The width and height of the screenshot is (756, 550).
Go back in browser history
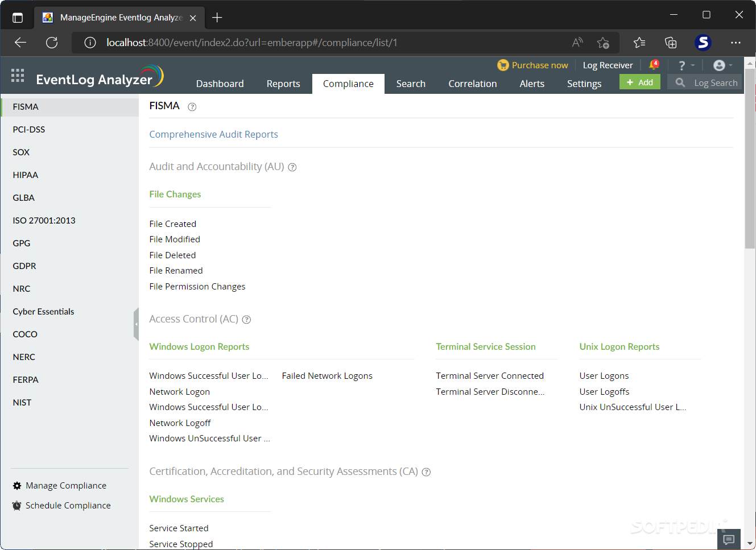[20, 43]
